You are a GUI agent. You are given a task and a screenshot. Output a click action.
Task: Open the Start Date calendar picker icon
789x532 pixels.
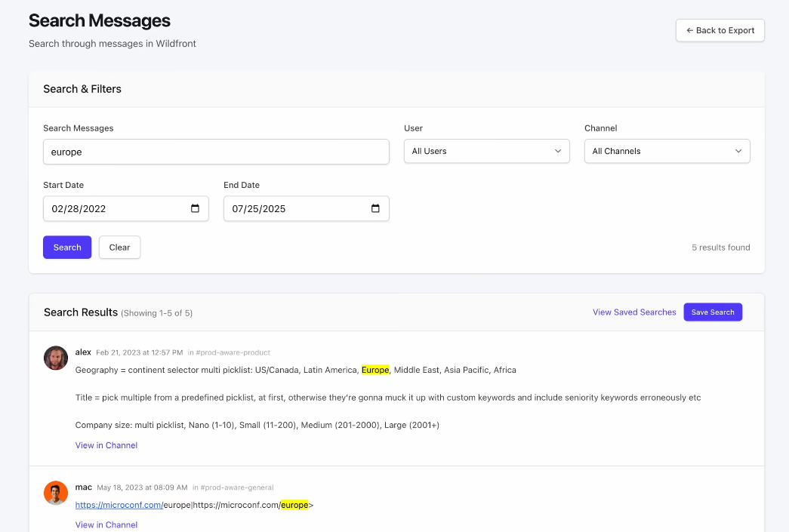click(x=196, y=208)
